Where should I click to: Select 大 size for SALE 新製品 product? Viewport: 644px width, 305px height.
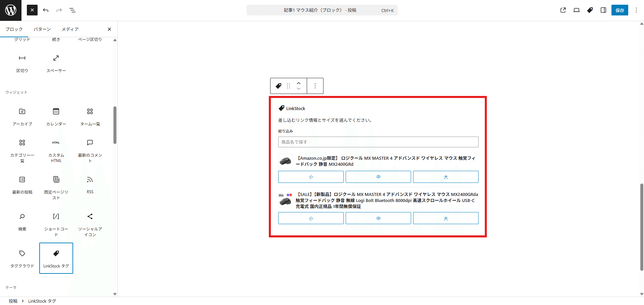tap(446, 218)
